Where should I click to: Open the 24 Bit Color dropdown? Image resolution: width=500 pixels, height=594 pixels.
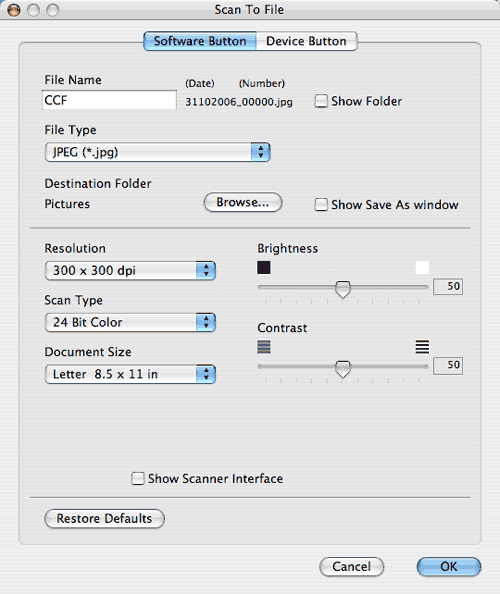pos(130,322)
